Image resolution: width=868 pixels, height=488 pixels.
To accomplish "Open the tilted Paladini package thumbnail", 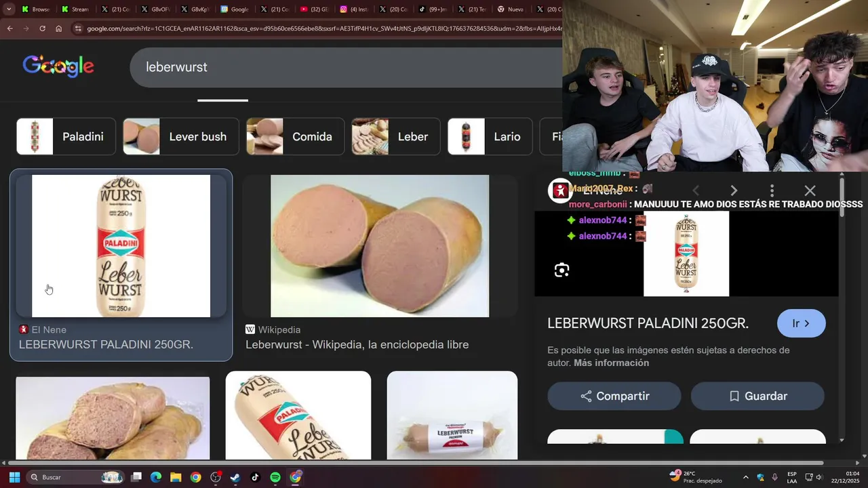I will click(x=298, y=415).
